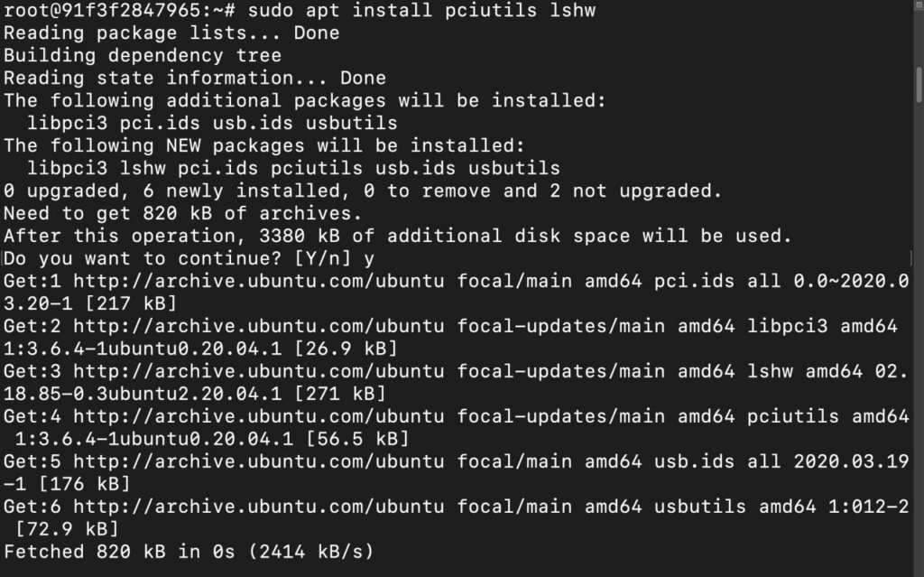Open the Get:1 archive.ubuntu.com URL
The height and width of the screenshot is (577, 924).
point(259,281)
